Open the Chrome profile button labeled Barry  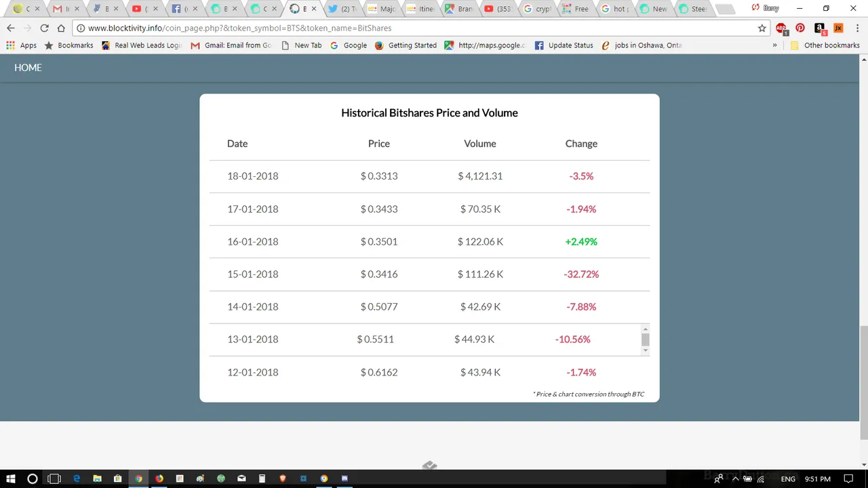tap(766, 8)
